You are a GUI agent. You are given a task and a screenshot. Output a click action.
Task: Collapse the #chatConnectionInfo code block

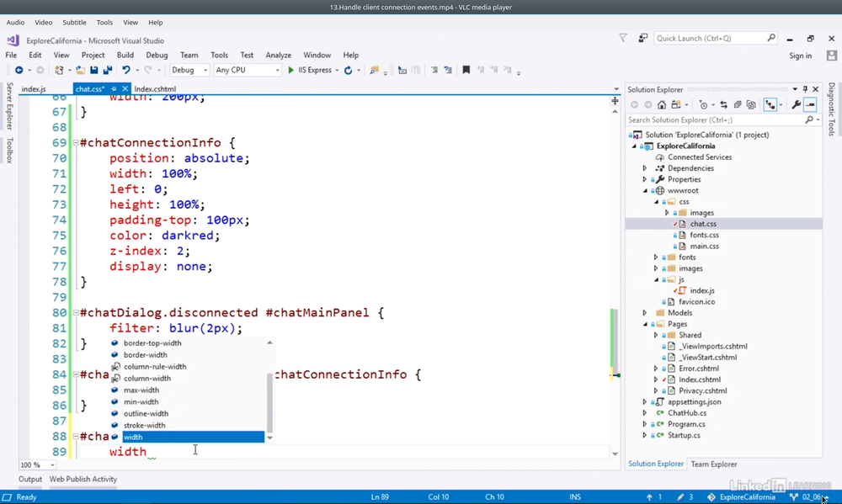pos(76,143)
